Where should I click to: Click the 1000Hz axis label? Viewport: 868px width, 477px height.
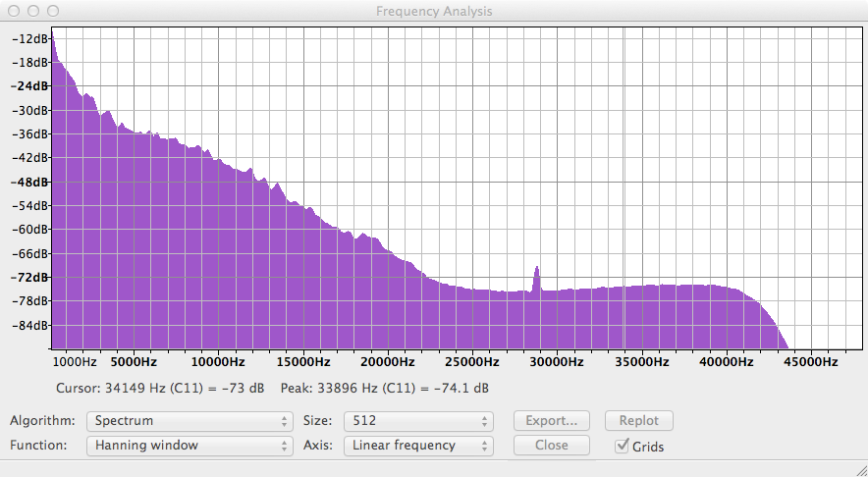[x=75, y=362]
